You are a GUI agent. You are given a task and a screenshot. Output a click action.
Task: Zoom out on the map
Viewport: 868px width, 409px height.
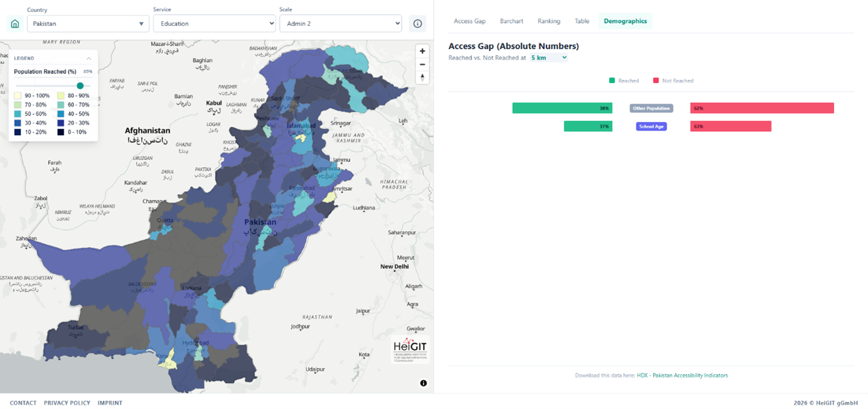(x=422, y=64)
